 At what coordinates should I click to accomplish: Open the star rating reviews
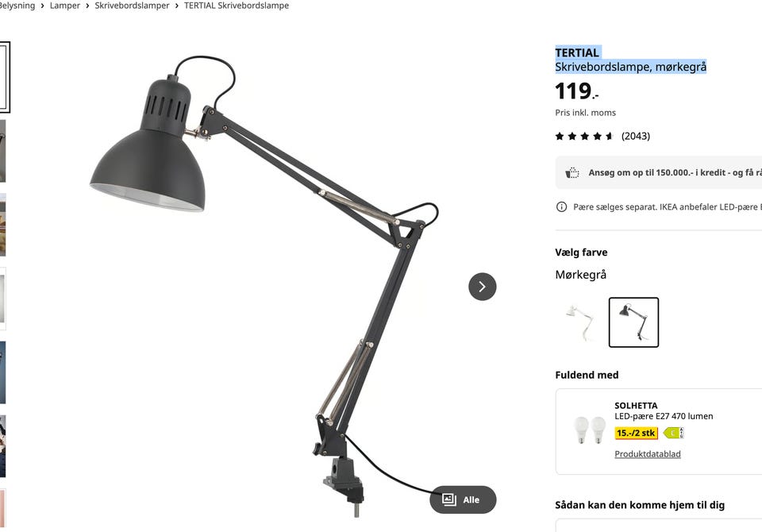(584, 136)
